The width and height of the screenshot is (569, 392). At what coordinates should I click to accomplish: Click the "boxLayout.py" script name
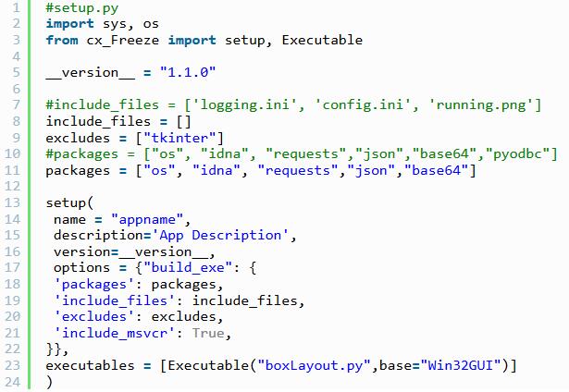pos(314,365)
